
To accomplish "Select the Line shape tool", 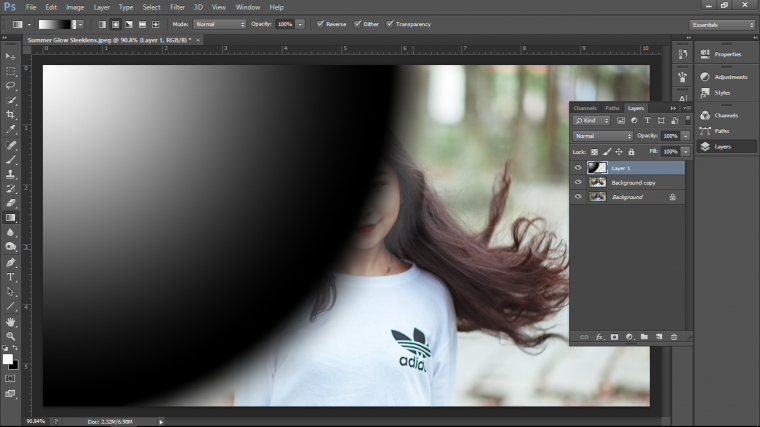I will point(10,306).
